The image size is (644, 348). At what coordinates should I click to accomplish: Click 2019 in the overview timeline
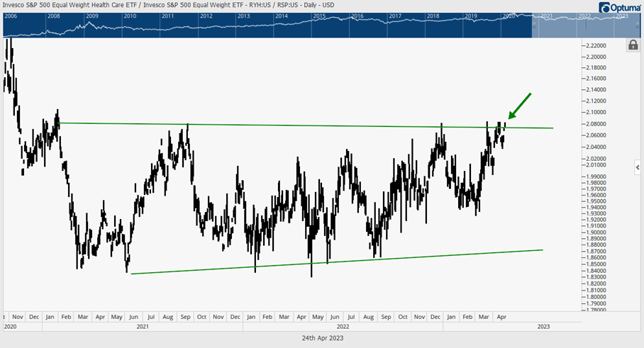[x=471, y=16]
